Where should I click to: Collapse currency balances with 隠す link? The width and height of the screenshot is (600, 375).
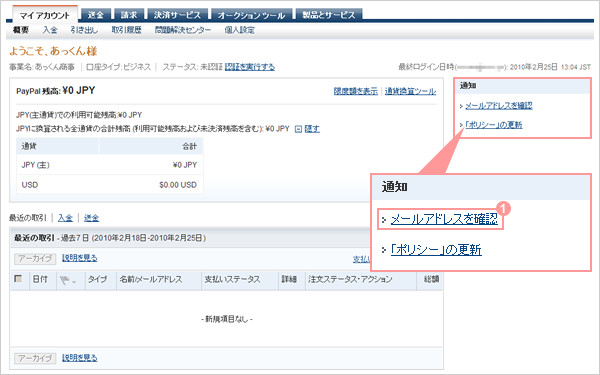pyautogui.click(x=312, y=129)
